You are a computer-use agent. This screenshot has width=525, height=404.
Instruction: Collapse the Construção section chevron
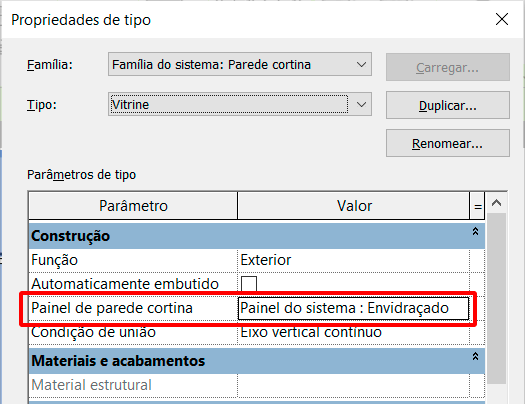475,232
